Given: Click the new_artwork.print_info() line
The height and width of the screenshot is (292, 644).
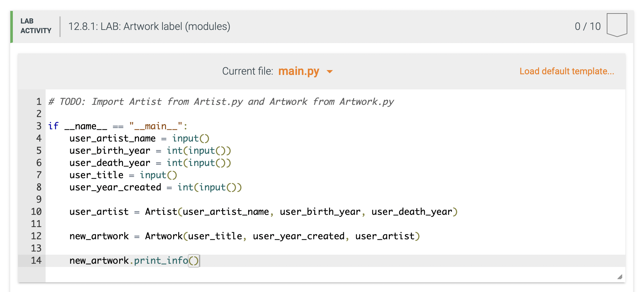Looking at the screenshot, I should [134, 260].
